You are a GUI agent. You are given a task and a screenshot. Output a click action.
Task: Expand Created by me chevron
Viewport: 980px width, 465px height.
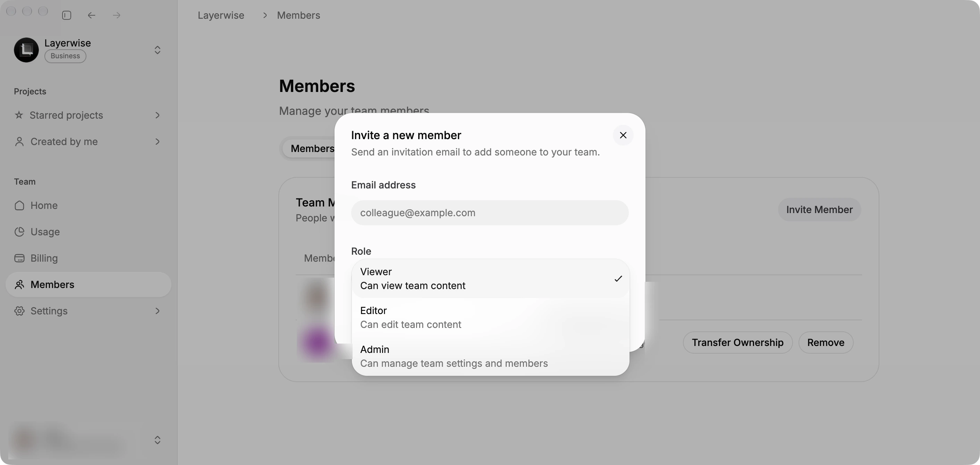(157, 142)
